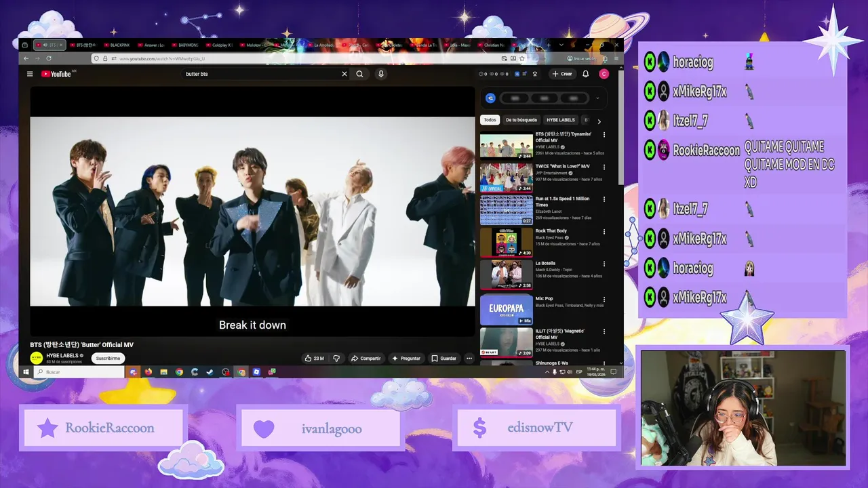Click the taskbar Buscar search box
Image resolution: width=868 pixels, height=488 pixels.
(79, 372)
